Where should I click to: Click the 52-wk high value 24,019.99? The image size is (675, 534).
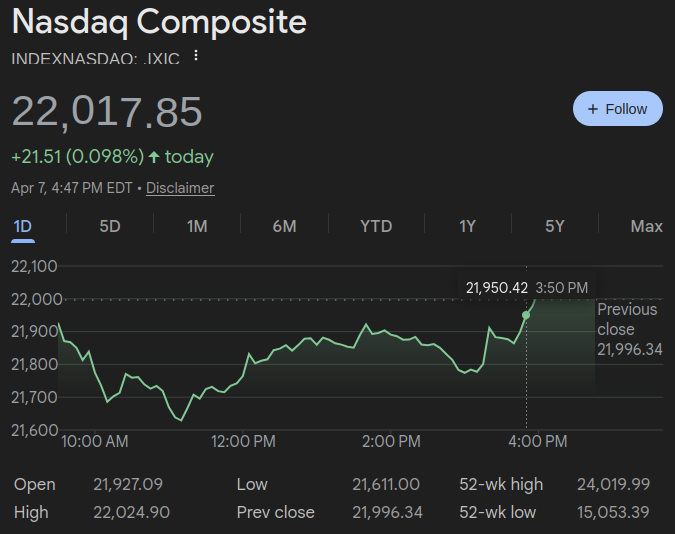point(613,484)
